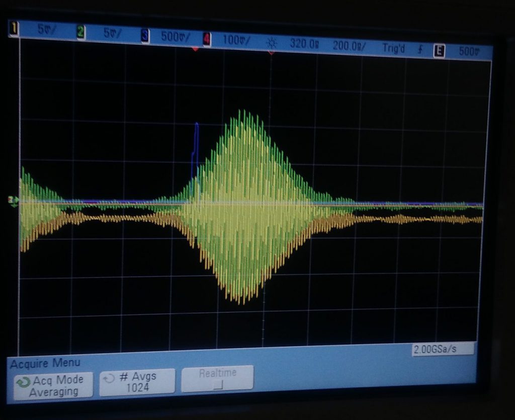515x420 pixels.
Task: Toggle the Realtime checkbox
Action: [217, 386]
